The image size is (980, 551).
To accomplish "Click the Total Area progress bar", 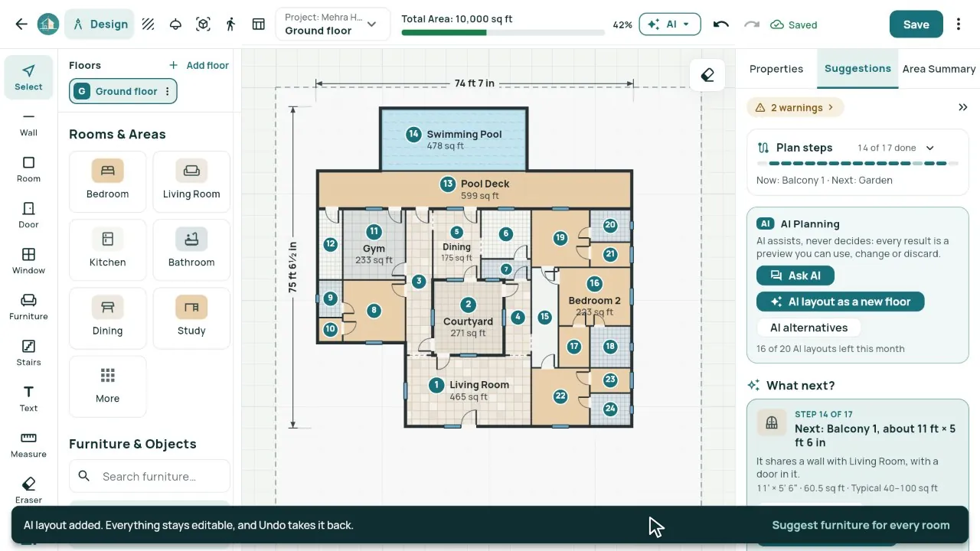I will (503, 33).
